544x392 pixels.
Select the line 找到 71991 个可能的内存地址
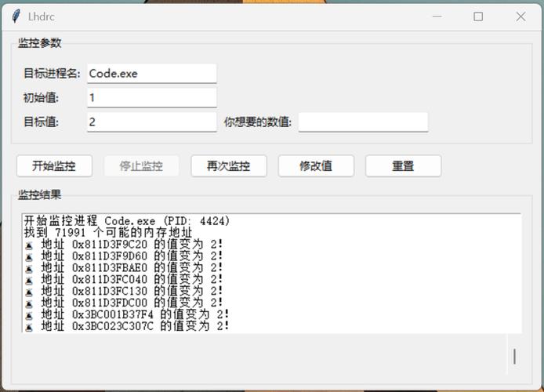108,232
